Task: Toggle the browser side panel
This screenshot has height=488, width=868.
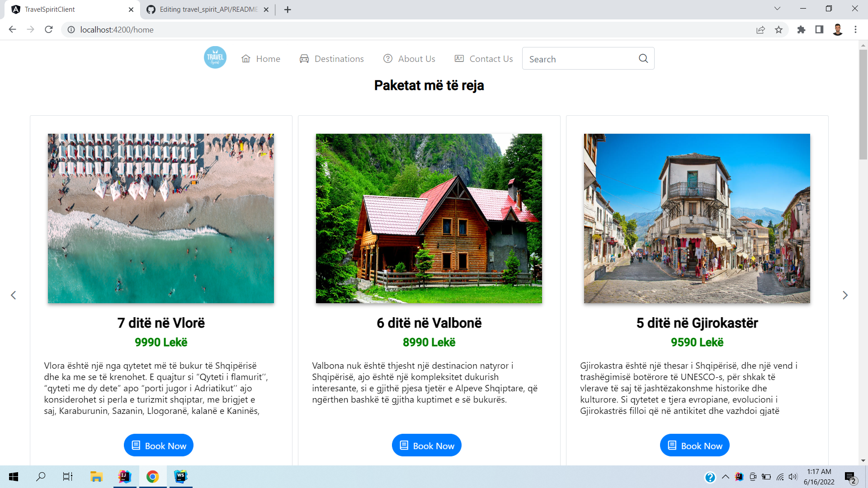Action: 819,30
